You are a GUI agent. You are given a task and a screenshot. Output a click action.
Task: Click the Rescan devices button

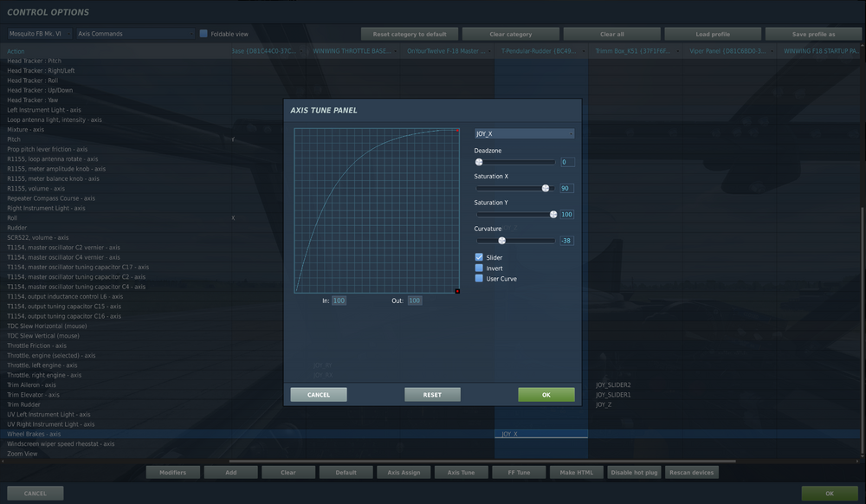point(691,473)
